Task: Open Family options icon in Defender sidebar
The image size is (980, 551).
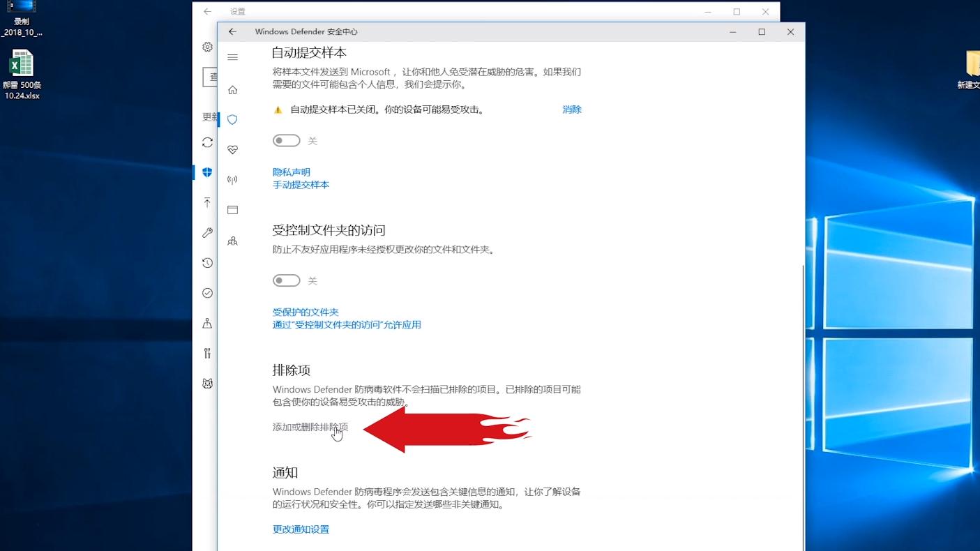Action: 233,241
